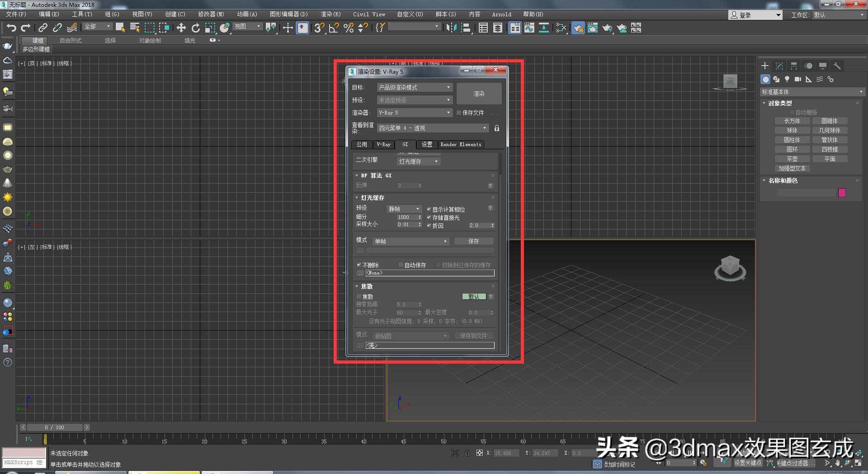The width and height of the screenshot is (868, 474).
Task: Toggle 显示计算相位 checkbox
Action: tap(429, 209)
